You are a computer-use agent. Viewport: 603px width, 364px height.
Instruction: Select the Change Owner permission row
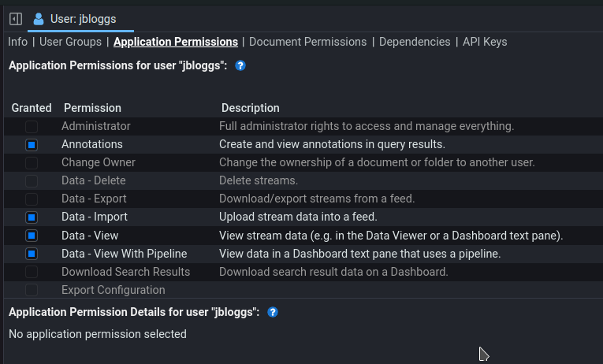[x=99, y=162]
